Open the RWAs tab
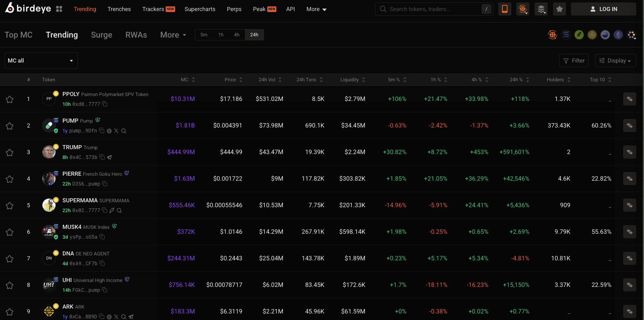644x320 pixels. pyautogui.click(x=136, y=35)
